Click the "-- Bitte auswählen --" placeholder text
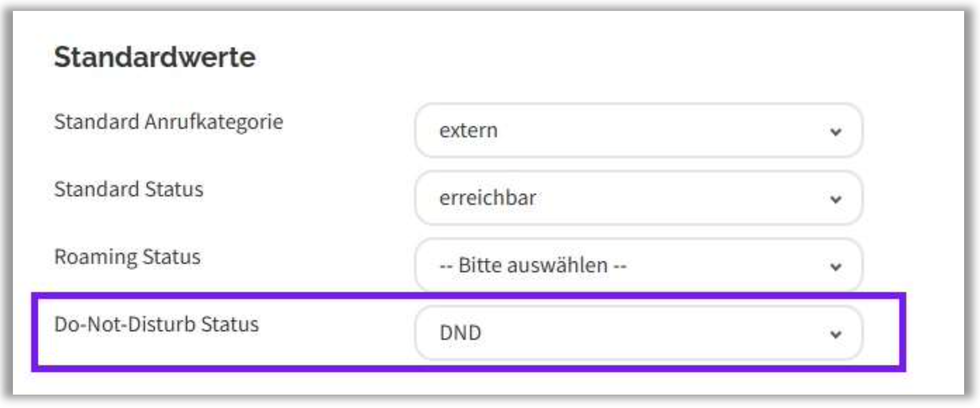 (533, 266)
